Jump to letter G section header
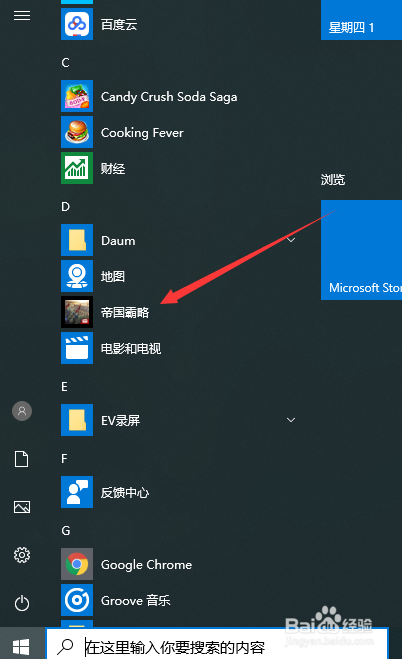402x659 pixels. [x=66, y=531]
